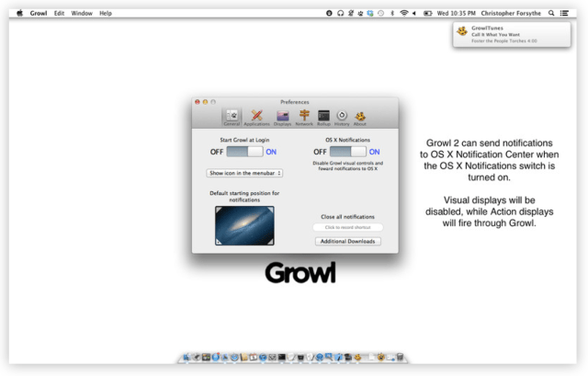Viewport: 588px width, 376px height.
Task: Click the headphones icon in the menu bar
Action: click(341, 13)
